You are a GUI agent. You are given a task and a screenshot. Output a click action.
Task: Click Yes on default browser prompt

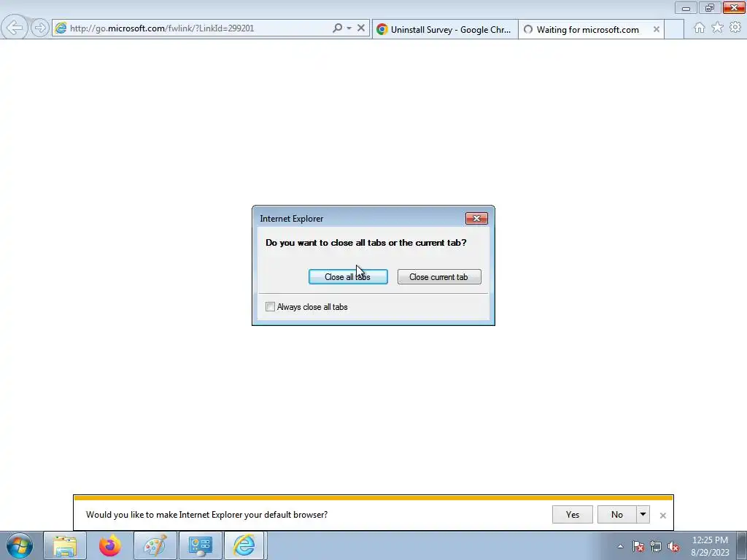point(572,514)
